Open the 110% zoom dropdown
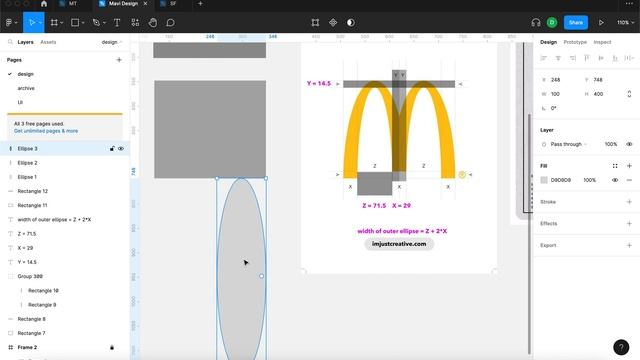 626,23
